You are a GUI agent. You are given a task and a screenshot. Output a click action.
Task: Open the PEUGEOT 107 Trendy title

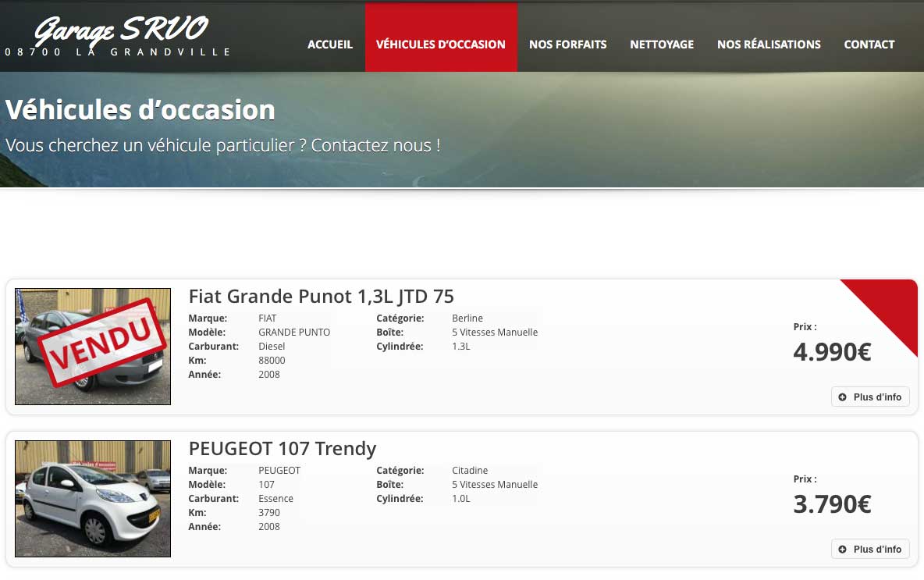[283, 449]
